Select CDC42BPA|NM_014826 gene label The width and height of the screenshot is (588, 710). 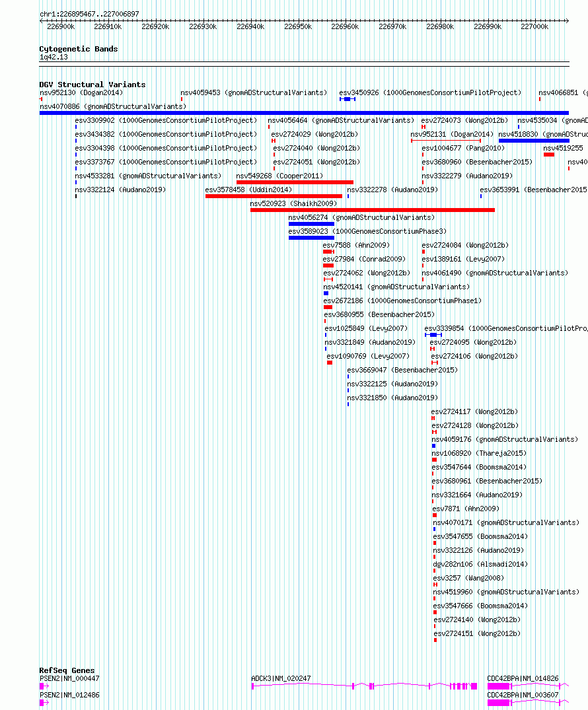523,678
